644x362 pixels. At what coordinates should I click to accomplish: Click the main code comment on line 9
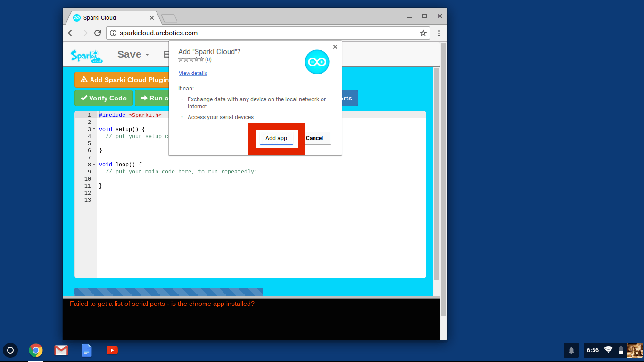[182, 172]
